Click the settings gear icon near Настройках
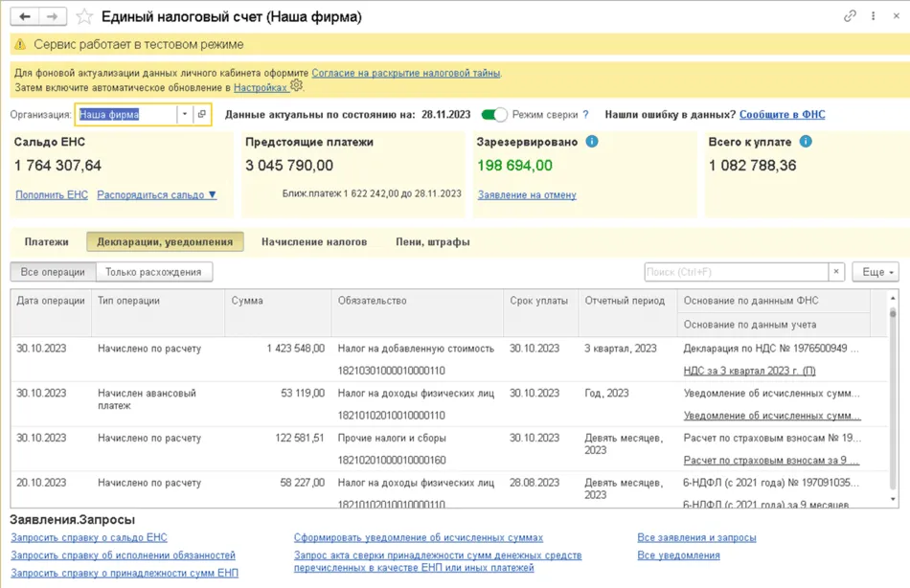The image size is (910, 588). click(297, 86)
